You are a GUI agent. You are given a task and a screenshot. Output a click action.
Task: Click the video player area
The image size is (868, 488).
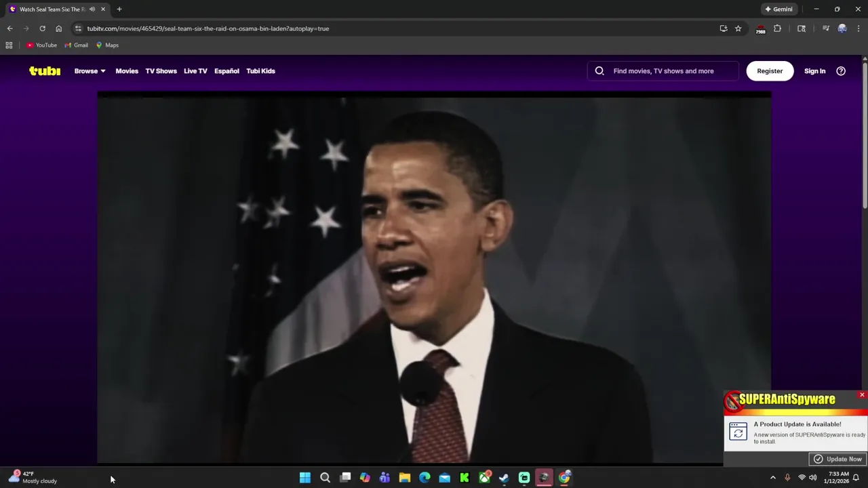point(434,278)
